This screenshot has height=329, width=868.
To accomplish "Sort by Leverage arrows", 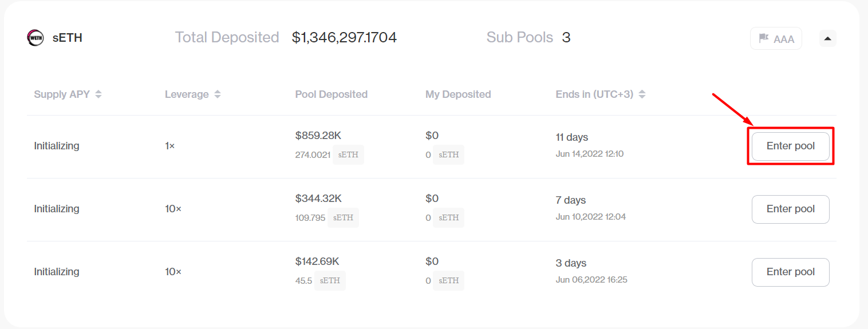I will (218, 94).
